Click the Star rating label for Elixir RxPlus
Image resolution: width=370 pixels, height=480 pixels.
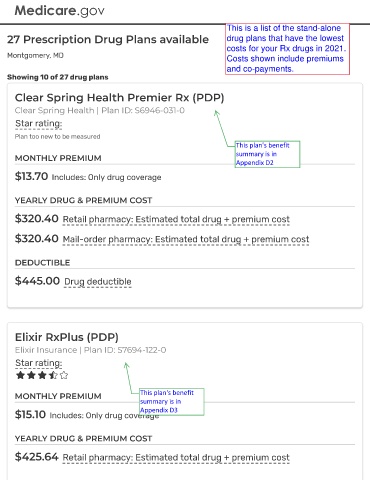[39, 363]
